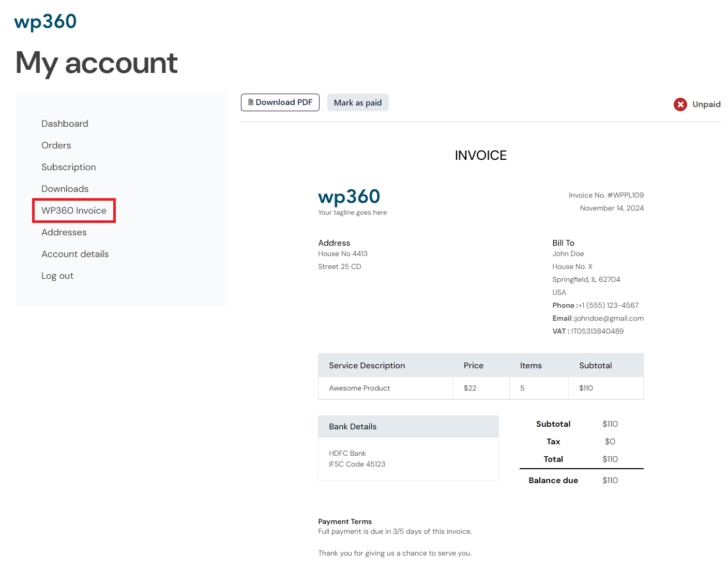This screenshot has width=728, height=584.
Task: Navigate to Downloads page
Action: tap(65, 189)
